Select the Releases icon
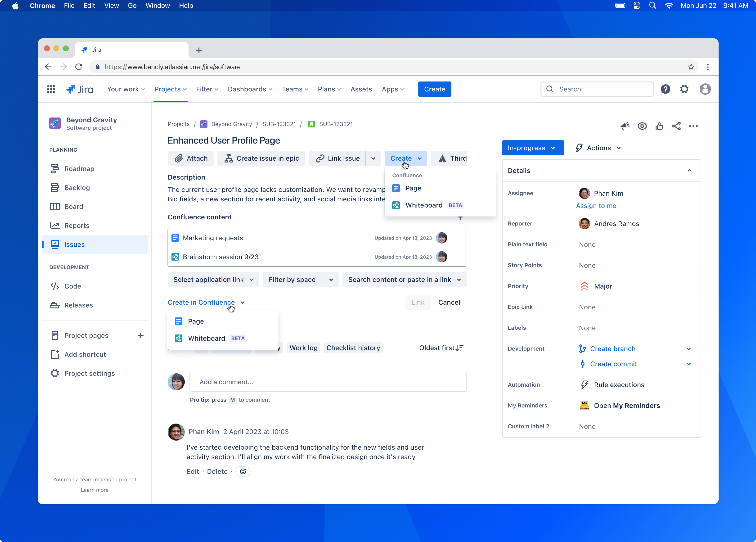The width and height of the screenshot is (756, 542). point(55,305)
